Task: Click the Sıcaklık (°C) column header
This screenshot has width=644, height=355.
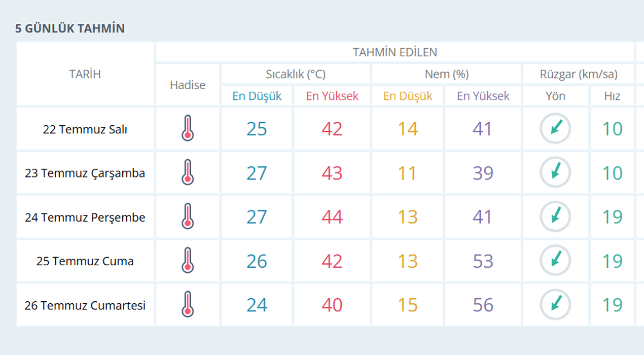Action: coord(296,74)
